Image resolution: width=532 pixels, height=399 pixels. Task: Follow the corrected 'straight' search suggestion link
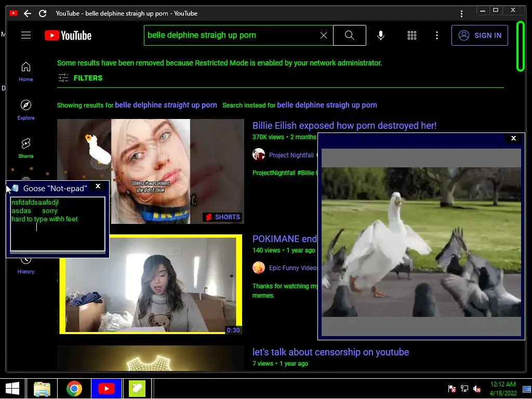[166, 105]
